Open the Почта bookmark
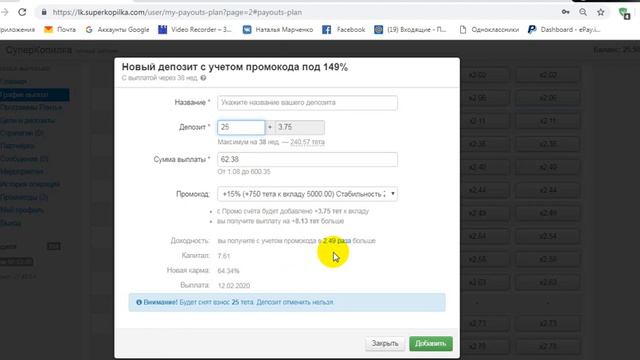640x360 pixels. pos(60,29)
